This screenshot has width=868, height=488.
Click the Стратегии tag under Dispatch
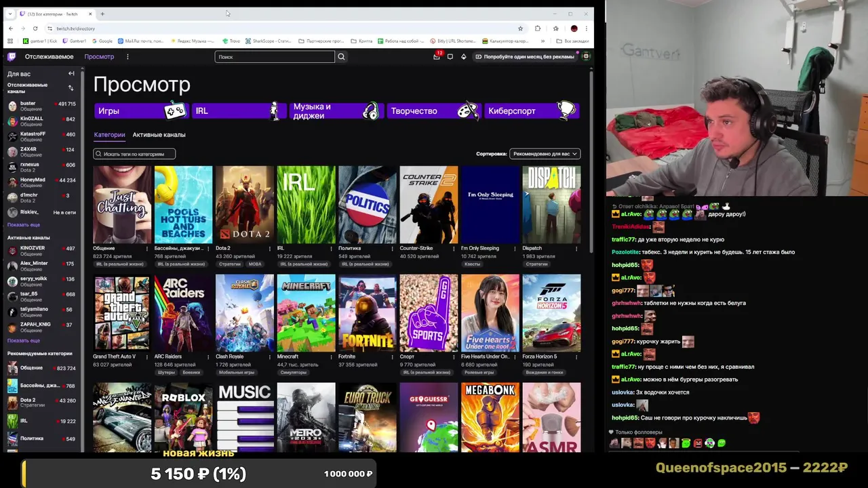point(536,264)
